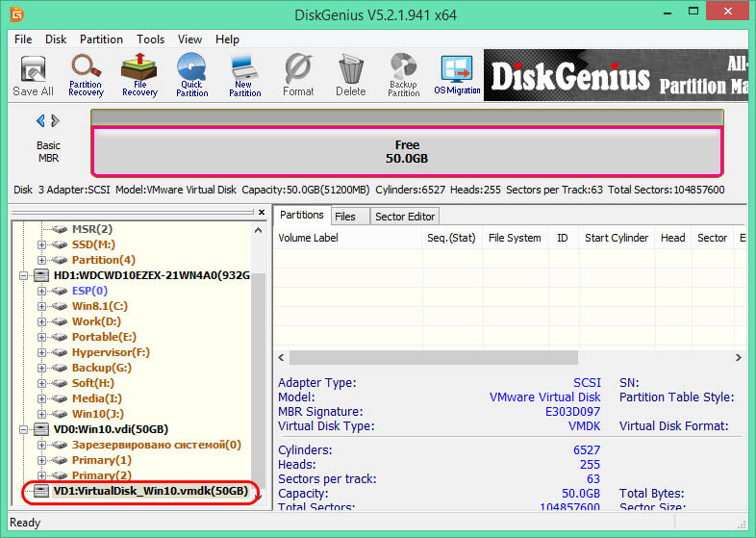
Task: Sort by Seq.(Stat) column header
Action: (x=452, y=238)
